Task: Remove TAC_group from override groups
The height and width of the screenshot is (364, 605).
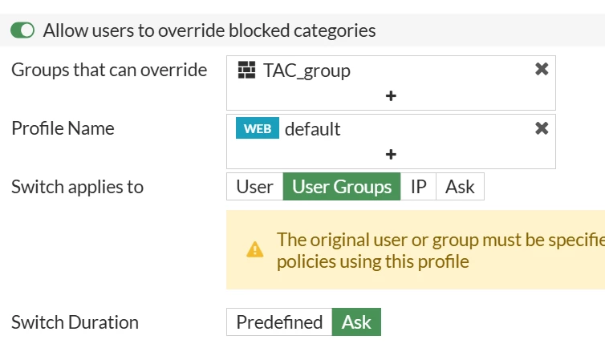Action: point(542,69)
